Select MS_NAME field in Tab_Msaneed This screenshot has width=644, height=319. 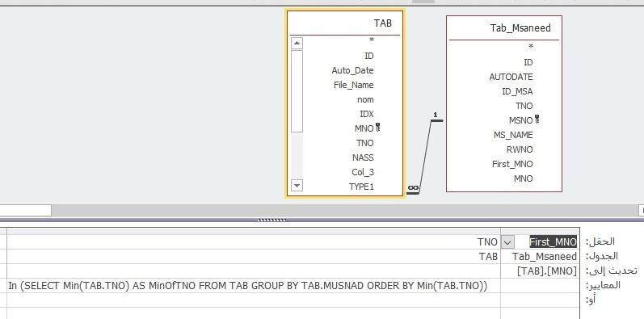pos(513,135)
